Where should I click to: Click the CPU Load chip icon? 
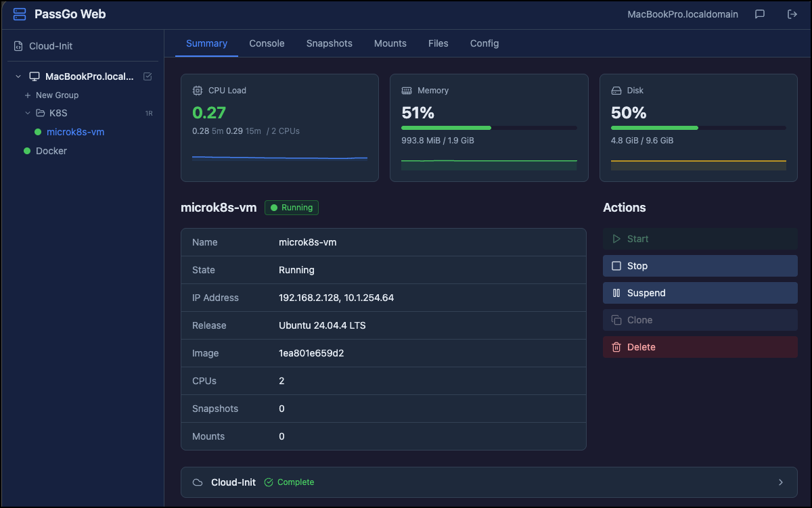[x=198, y=90]
